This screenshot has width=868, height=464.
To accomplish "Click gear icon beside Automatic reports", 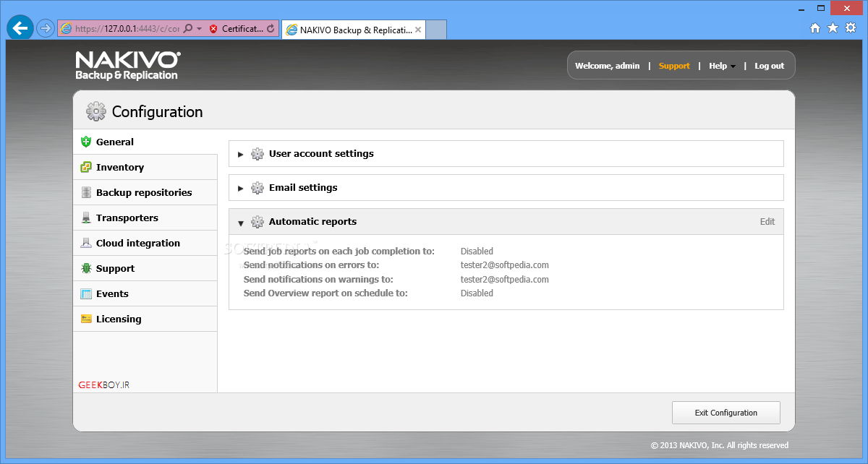I will click(x=257, y=222).
